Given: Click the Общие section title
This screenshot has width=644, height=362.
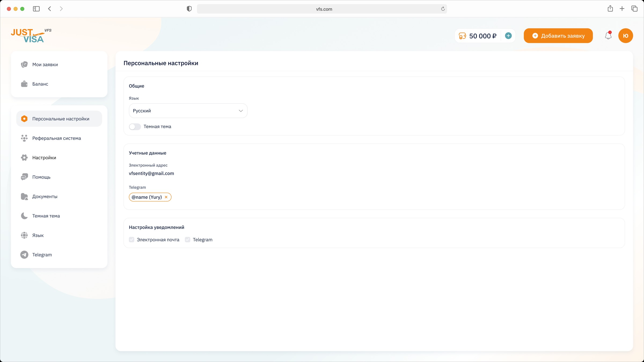Looking at the screenshot, I should tap(136, 86).
